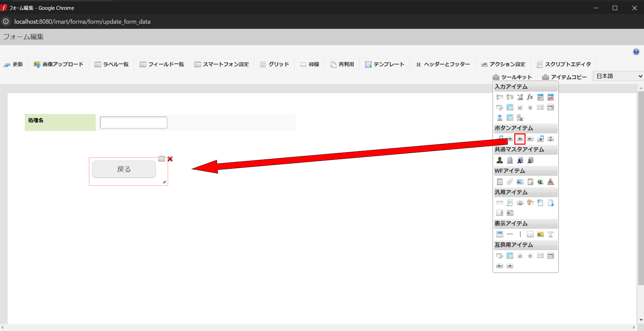
Task: Select the list-box item under 入力アイテム
Action: [x=551, y=108]
